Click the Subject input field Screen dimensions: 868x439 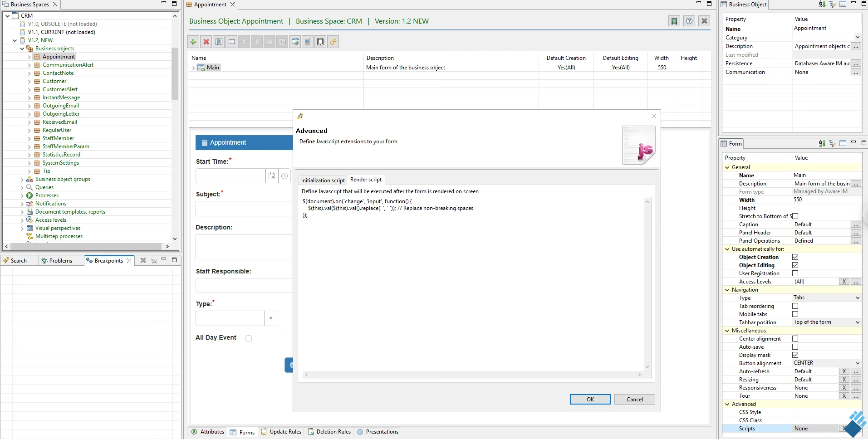(x=244, y=209)
